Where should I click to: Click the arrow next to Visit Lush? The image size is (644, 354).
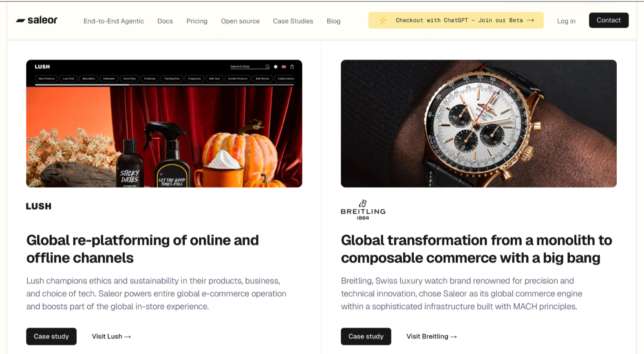click(x=128, y=336)
